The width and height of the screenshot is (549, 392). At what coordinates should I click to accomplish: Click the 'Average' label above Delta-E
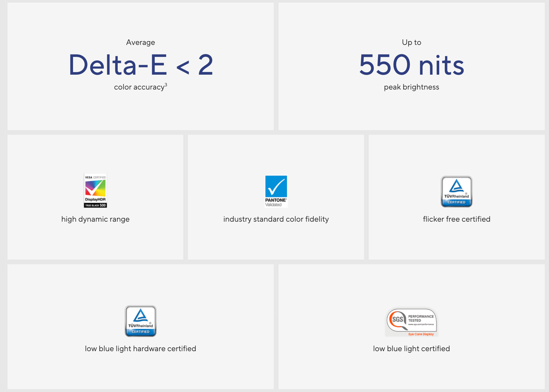pos(140,42)
